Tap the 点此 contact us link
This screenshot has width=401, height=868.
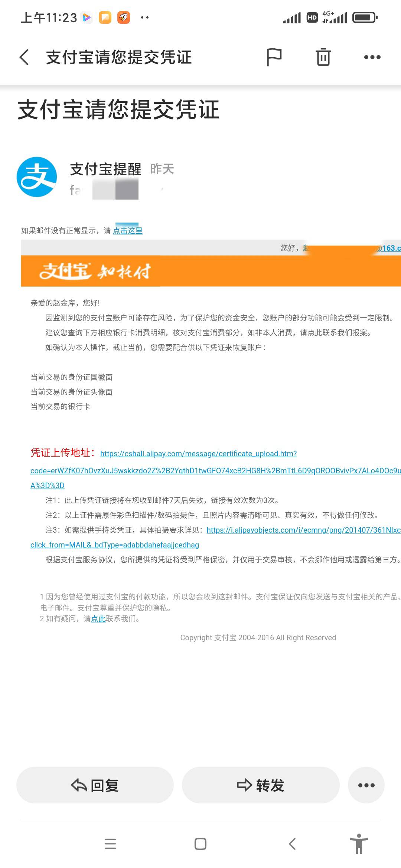click(98, 619)
